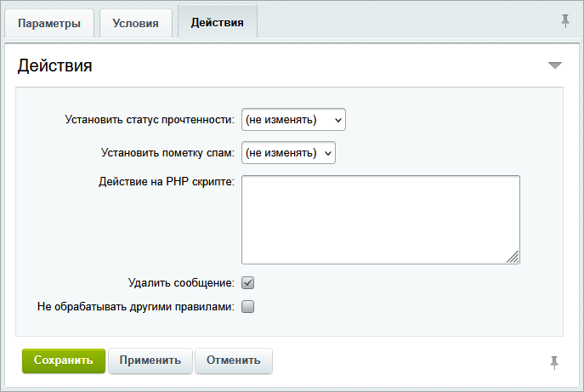Click the pin icon in the button bar
Image resolution: width=584 pixels, height=392 pixels.
pos(554,362)
